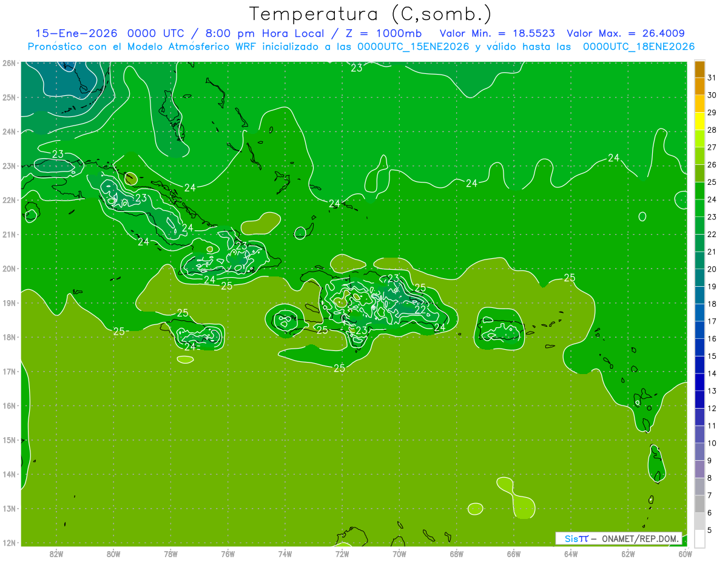Click the '18' value on the color scale
This screenshot has width=728, height=562.
(x=712, y=304)
